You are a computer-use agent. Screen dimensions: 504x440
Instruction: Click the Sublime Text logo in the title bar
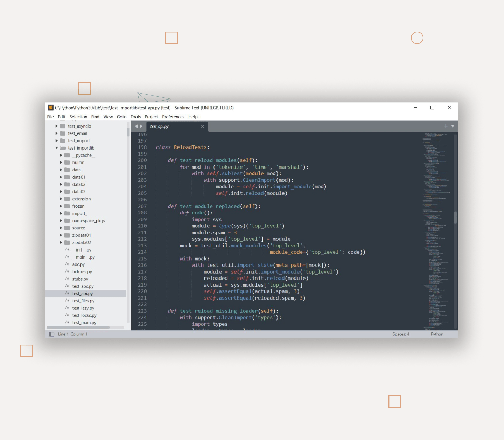pos(50,108)
